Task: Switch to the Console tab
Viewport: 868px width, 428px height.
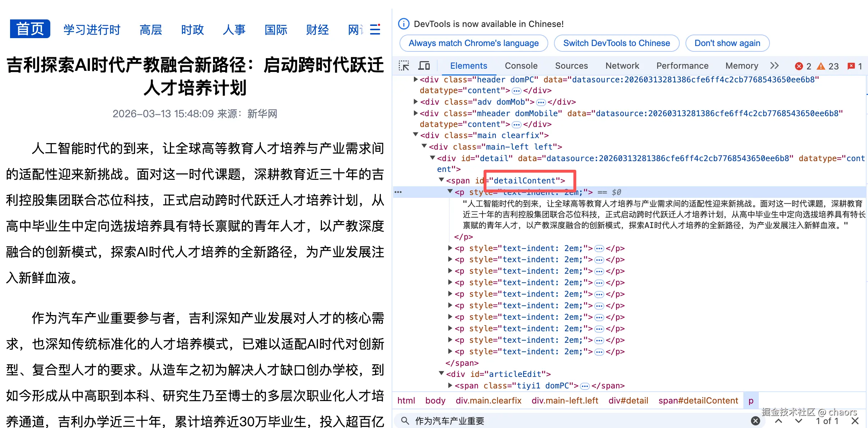Action: (521, 66)
